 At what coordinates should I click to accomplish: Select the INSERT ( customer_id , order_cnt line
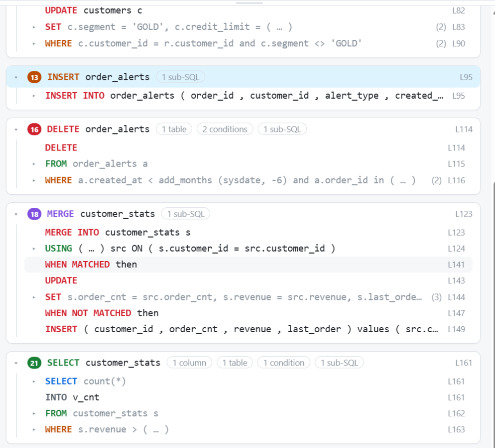click(248, 330)
